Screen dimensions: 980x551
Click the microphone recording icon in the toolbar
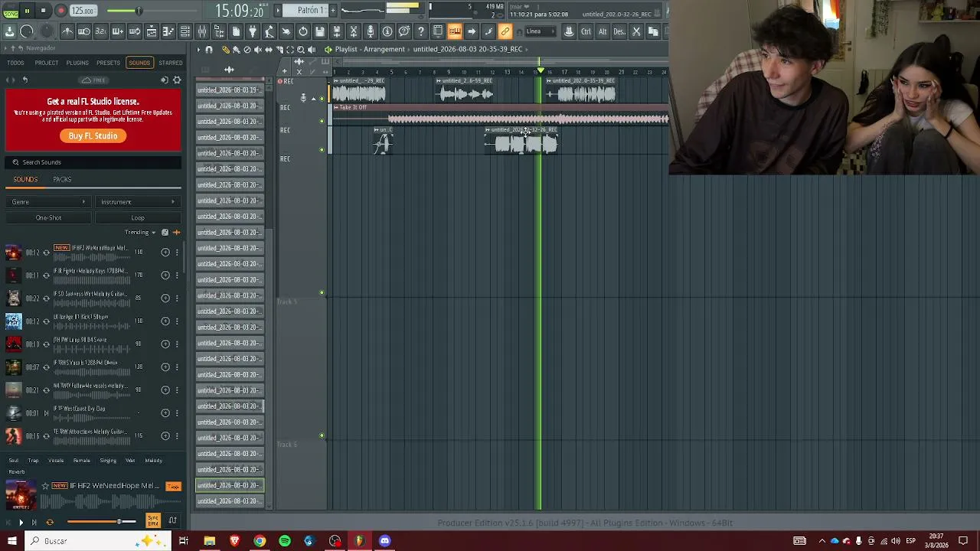371,31
